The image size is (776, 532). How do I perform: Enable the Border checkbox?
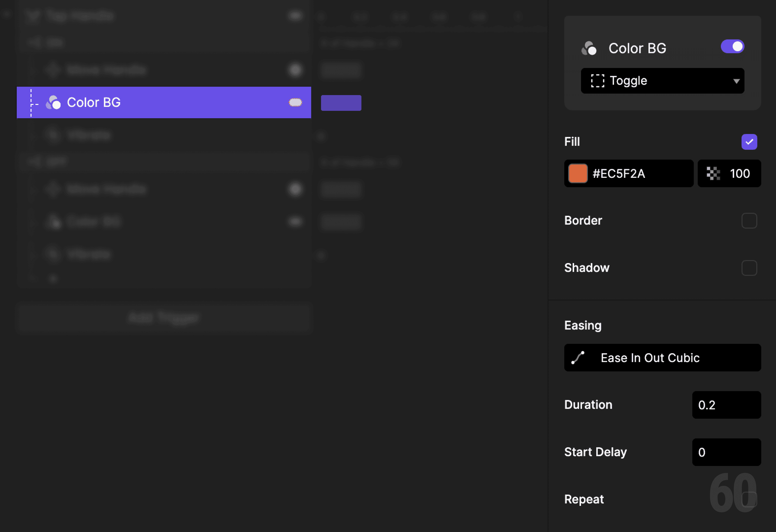(750, 220)
